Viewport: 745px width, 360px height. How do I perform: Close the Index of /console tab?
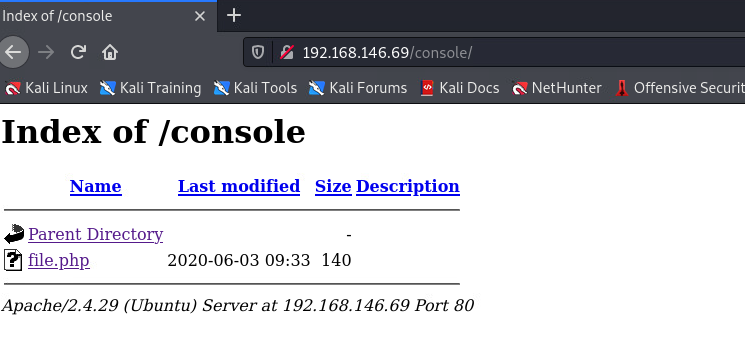200,16
